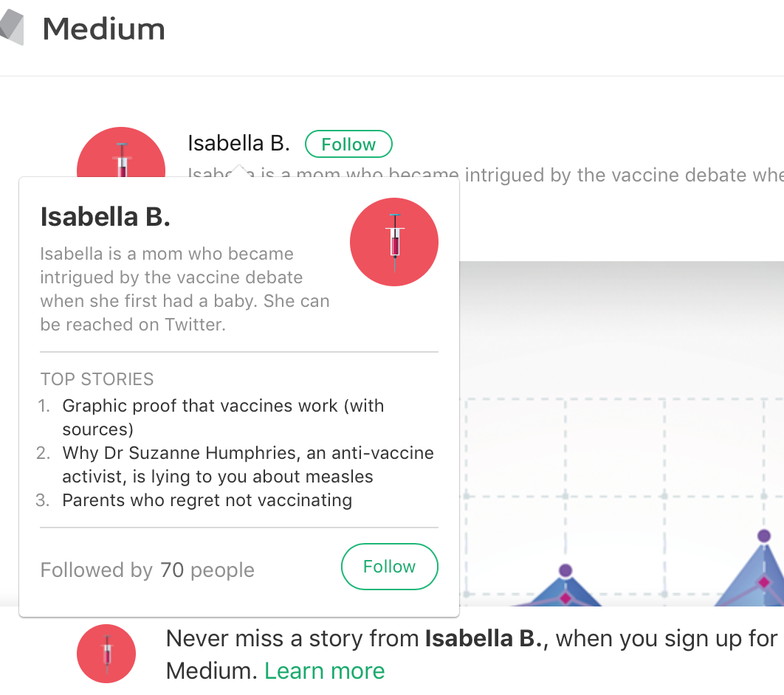784x695 pixels.
Task: Click the Medium wordmark in header
Action: point(103,30)
